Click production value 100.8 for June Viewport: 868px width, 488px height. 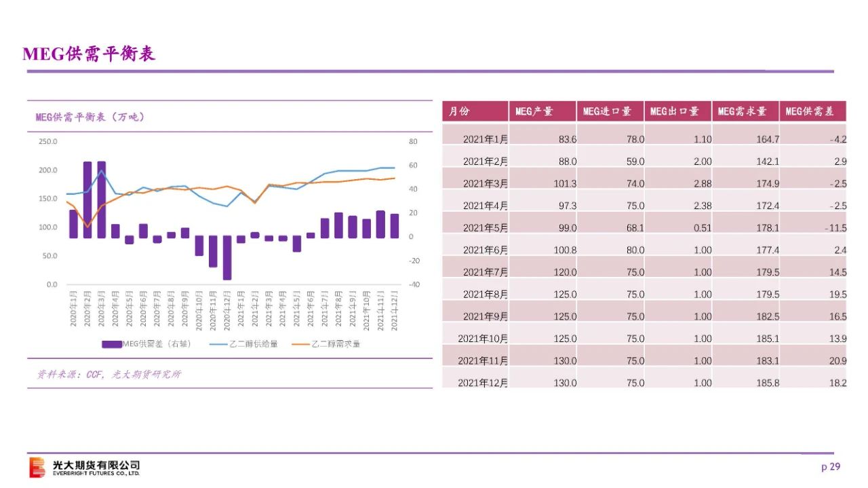pos(565,250)
